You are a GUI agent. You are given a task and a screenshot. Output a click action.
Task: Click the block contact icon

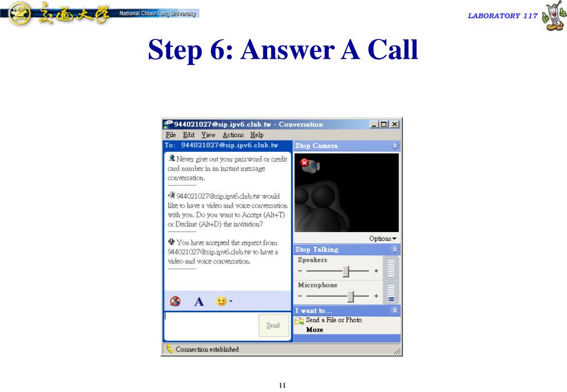(175, 301)
